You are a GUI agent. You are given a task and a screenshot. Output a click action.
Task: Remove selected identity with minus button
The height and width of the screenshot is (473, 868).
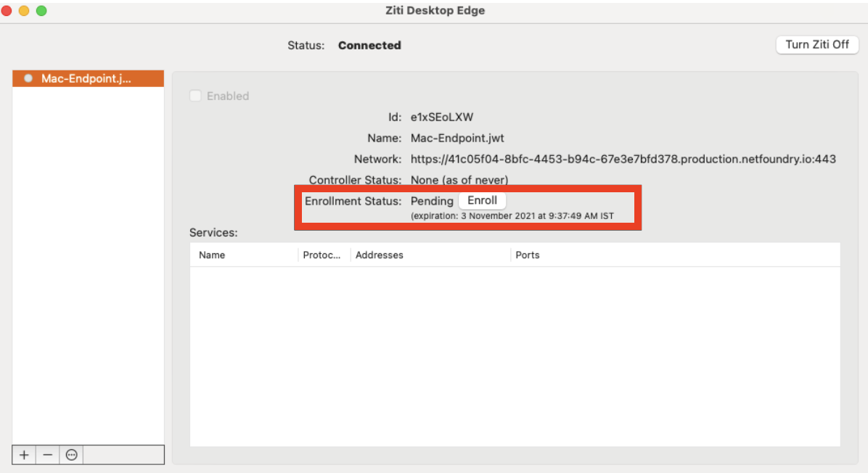coord(48,454)
